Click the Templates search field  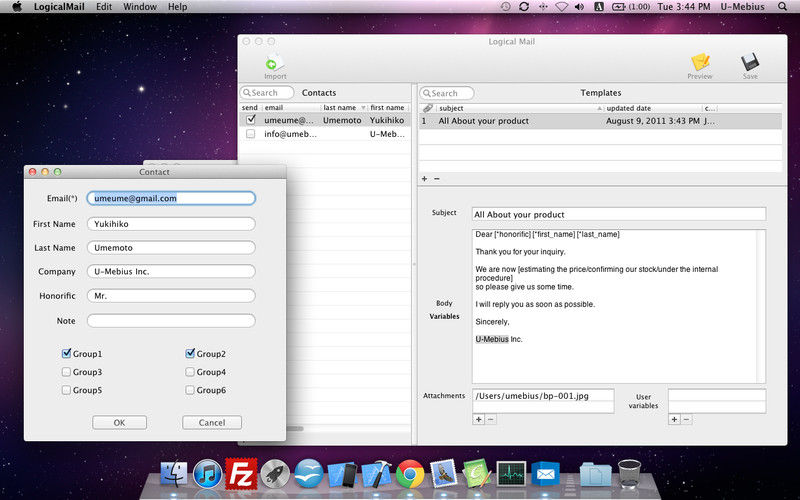(x=446, y=93)
